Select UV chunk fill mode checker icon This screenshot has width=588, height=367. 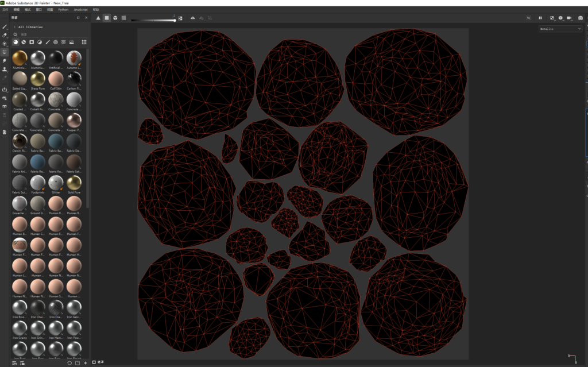(x=124, y=18)
